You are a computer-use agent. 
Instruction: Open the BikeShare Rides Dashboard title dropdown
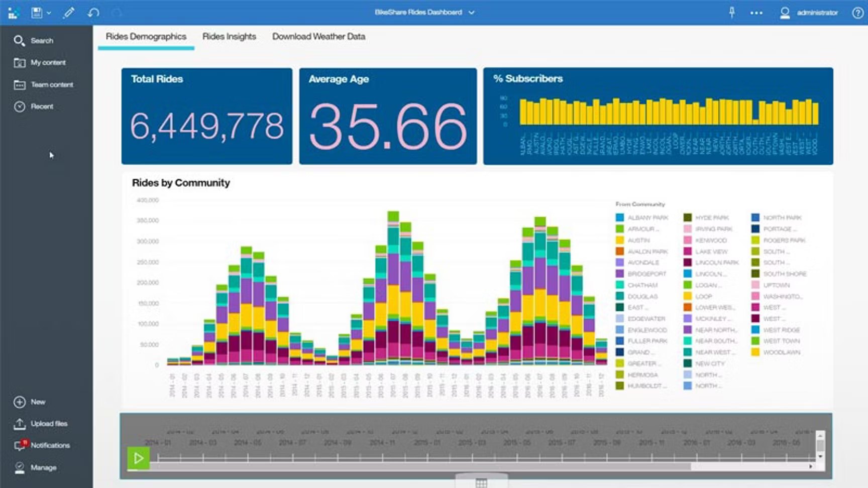click(x=471, y=13)
